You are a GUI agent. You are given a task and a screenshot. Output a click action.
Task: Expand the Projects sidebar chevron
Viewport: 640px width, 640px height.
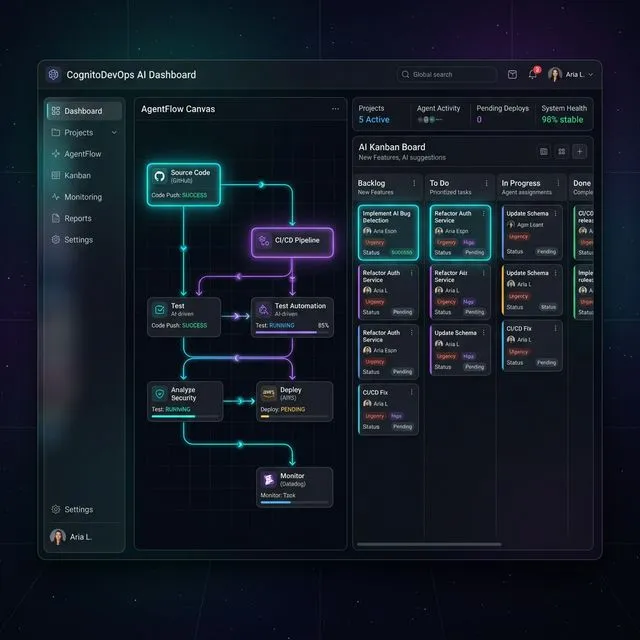[x=114, y=132]
